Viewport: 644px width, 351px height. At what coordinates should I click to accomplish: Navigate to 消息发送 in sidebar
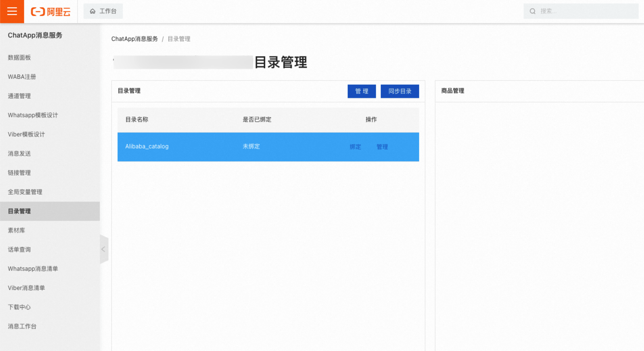pos(19,154)
